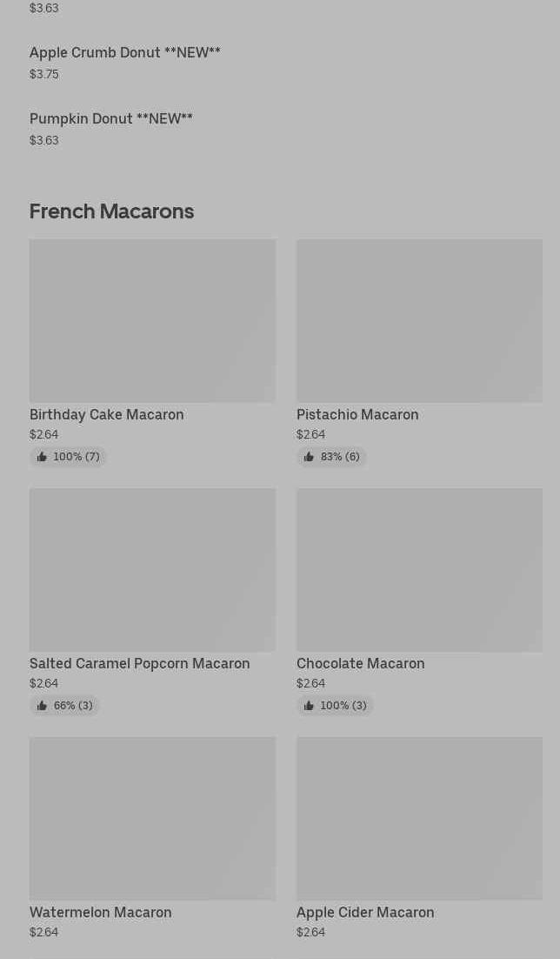Screen dimensions: 560x959
Task: Select the Salted Caramel Popcorn Macaron picture
Action: pos(152,569)
